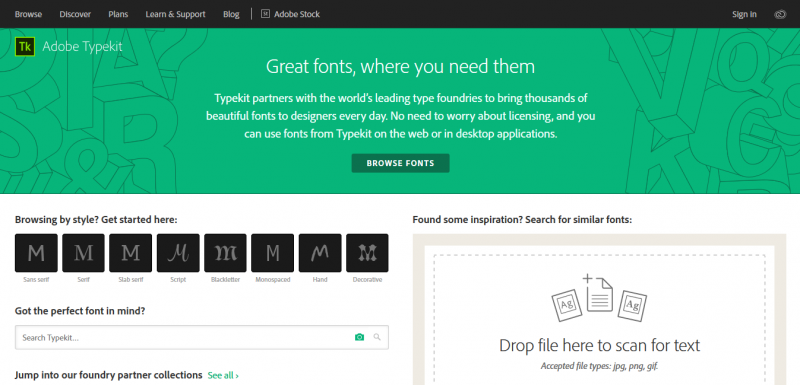
Task: Select the Blackletter style tile
Action: coord(226,253)
